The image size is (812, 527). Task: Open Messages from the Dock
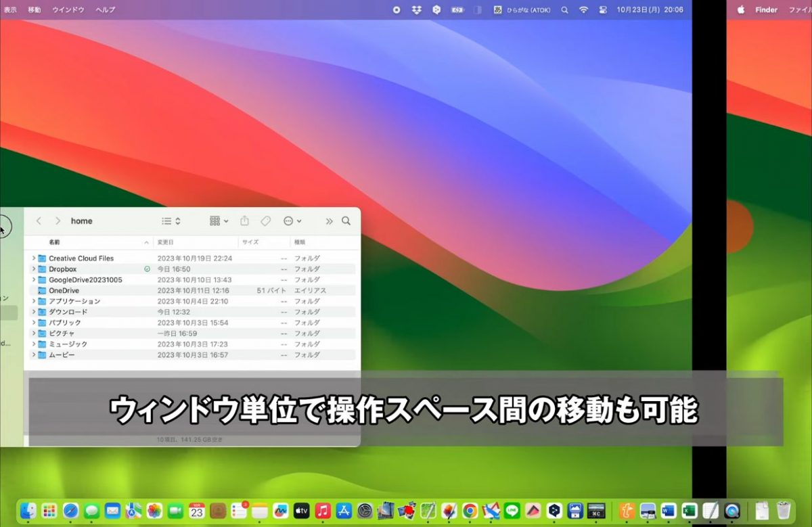91,510
